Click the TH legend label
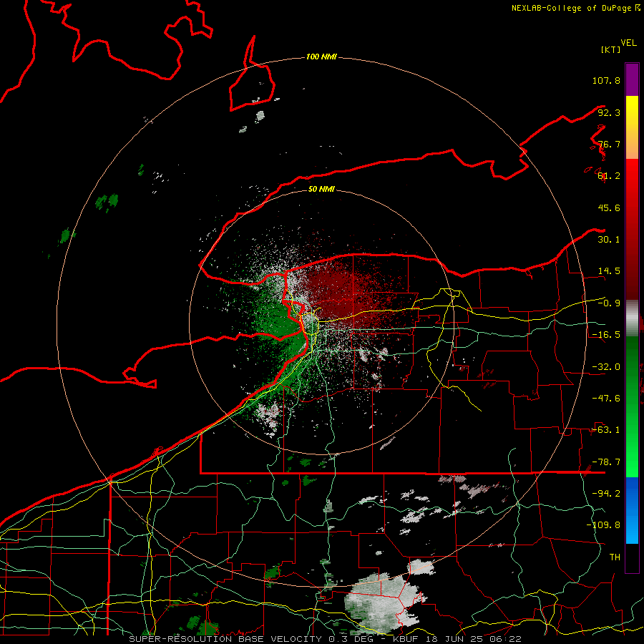Screen dimensions: 644x644 coord(615,557)
